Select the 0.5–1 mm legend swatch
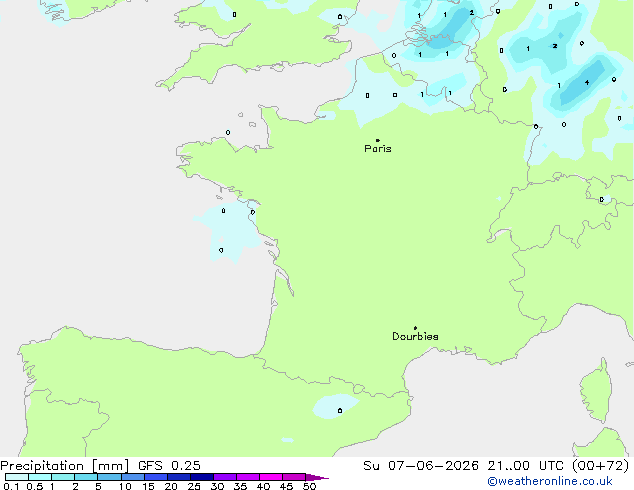The width and height of the screenshot is (634, 490). 40,477
